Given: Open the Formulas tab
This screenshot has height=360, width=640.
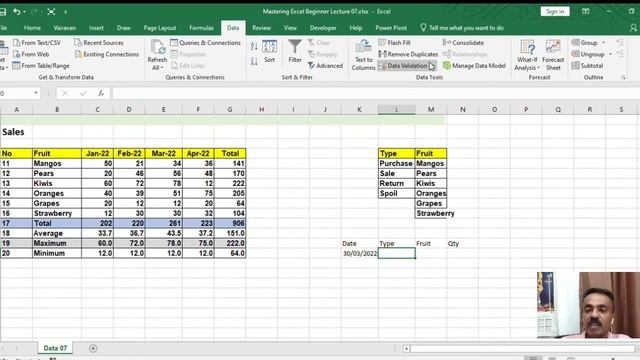Looking at the screenshot, I should tap(201, 28).
